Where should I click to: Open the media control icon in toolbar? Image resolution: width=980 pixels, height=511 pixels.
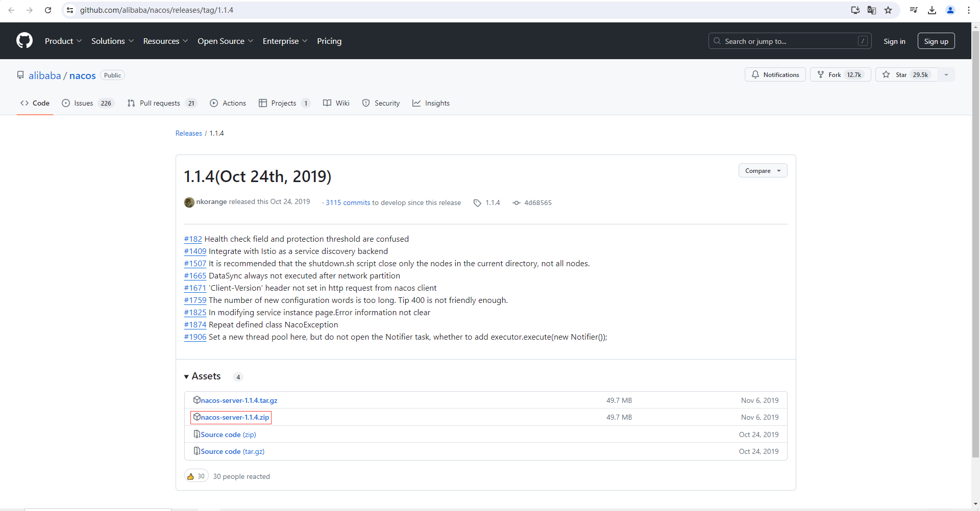(x=914, y=10)
